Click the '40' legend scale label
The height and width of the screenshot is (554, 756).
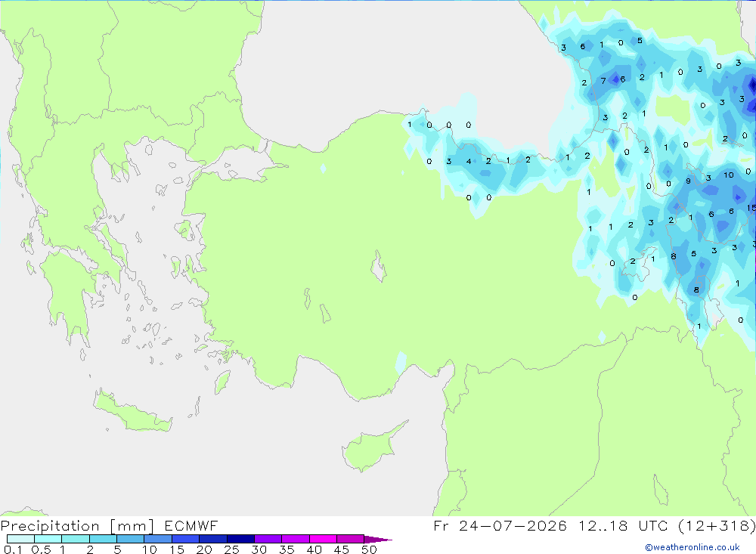[314, 549]
